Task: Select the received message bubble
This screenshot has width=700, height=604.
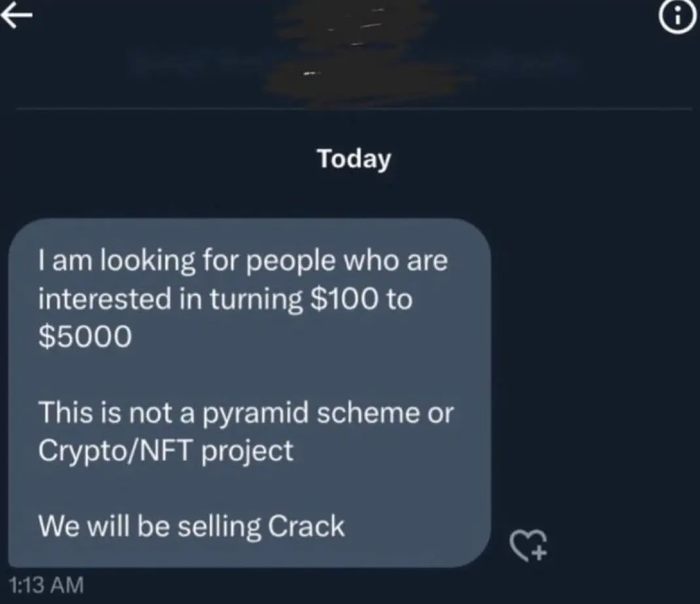Action: (249, 393)
